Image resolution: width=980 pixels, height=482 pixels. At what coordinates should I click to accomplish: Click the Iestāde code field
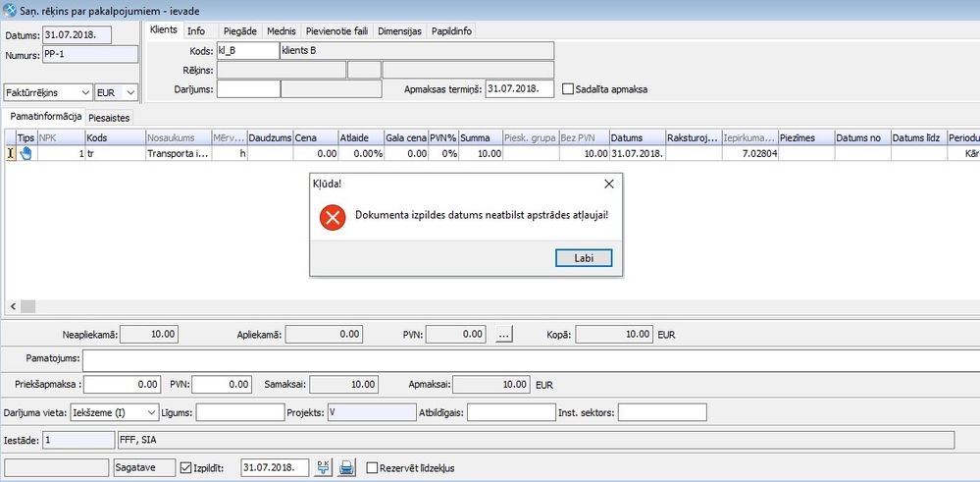pyautogui.click(x=78, y=440)
